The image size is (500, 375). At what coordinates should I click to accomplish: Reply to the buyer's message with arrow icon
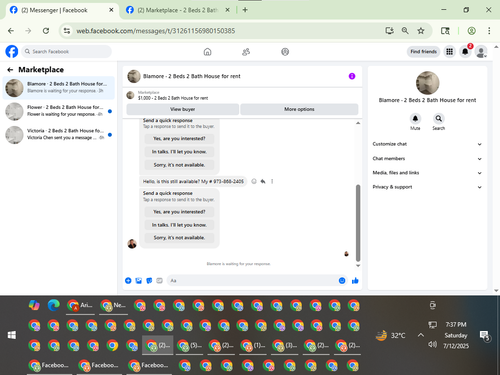pyautogui.click(x=263, y=181)
